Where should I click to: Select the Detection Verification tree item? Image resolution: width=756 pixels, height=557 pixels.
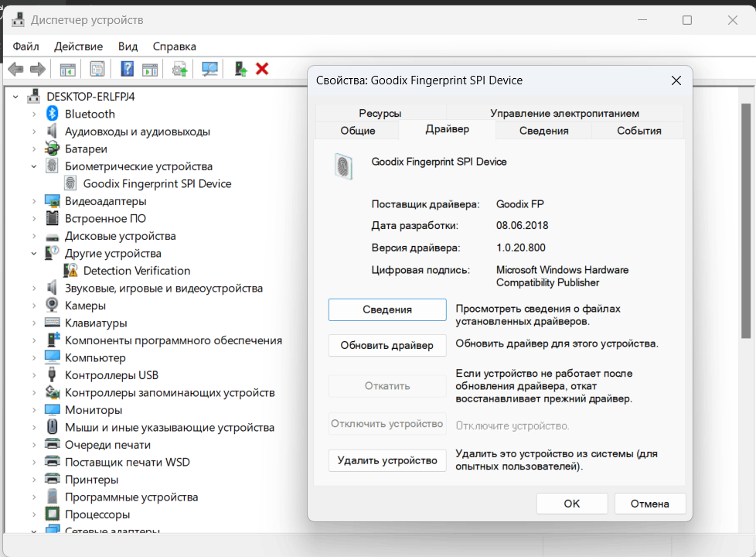pyautogui.click(x=137, y=270)
